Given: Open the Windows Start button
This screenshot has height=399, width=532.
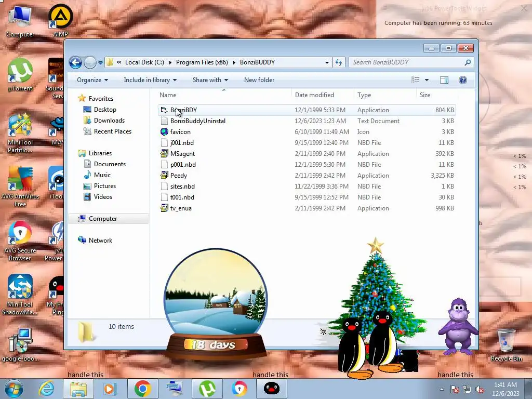Looking at the screenshot, I should 14,389.
